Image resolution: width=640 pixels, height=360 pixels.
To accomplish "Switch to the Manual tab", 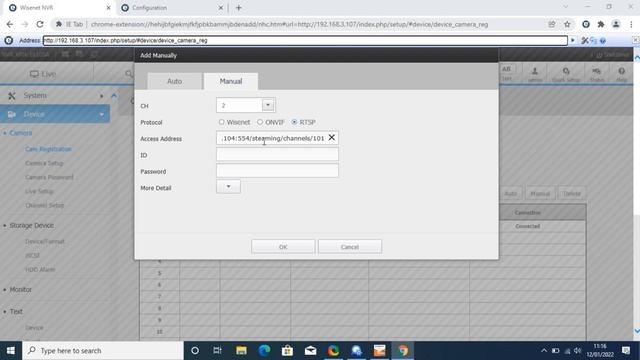I will click(x=231, y=81).
